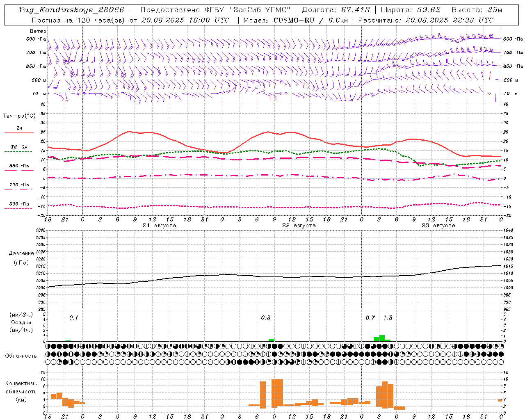The width and height of the screenshot is (525, 420).
Task: Click the longitude value Долгота: 67.413
Action: pyautogui.click(x=336, y=10)
